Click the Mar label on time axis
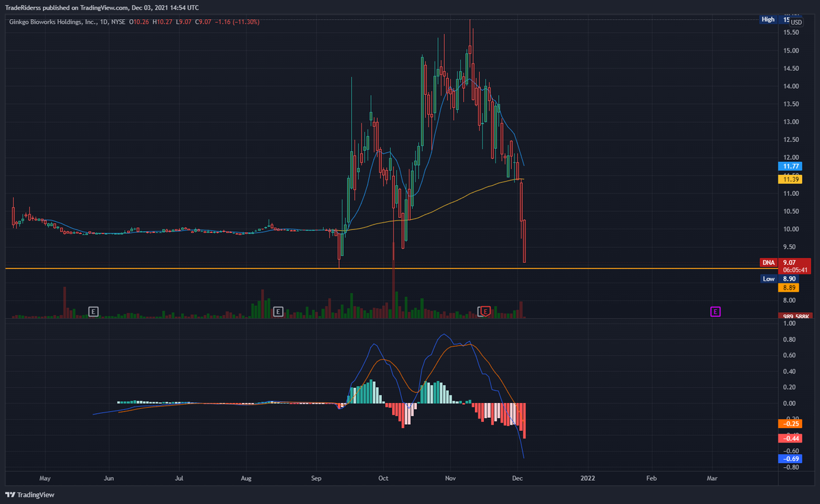Screen dimensions: 820x504 pyautogui.click(x=713, y=479)
